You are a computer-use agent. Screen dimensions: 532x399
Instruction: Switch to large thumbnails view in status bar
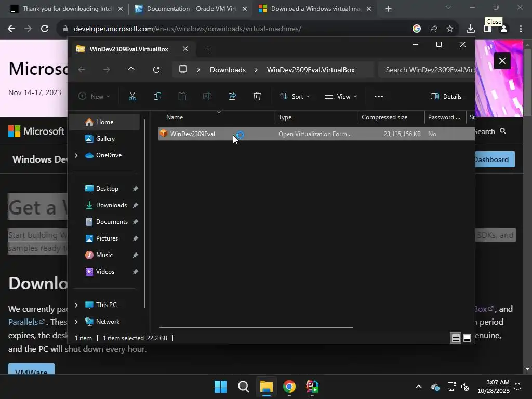point(467,338)
